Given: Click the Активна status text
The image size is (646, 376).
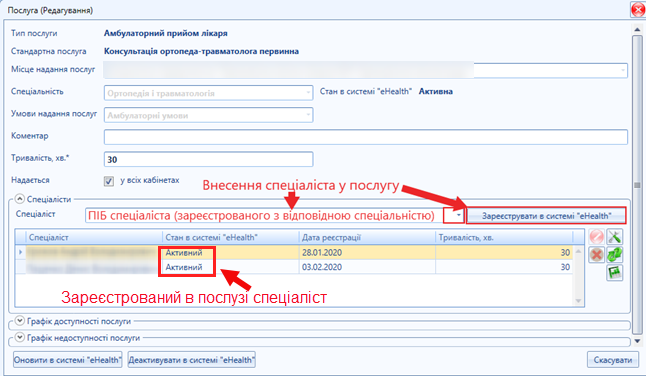Looking at the screenshot, I should point(435,91).
